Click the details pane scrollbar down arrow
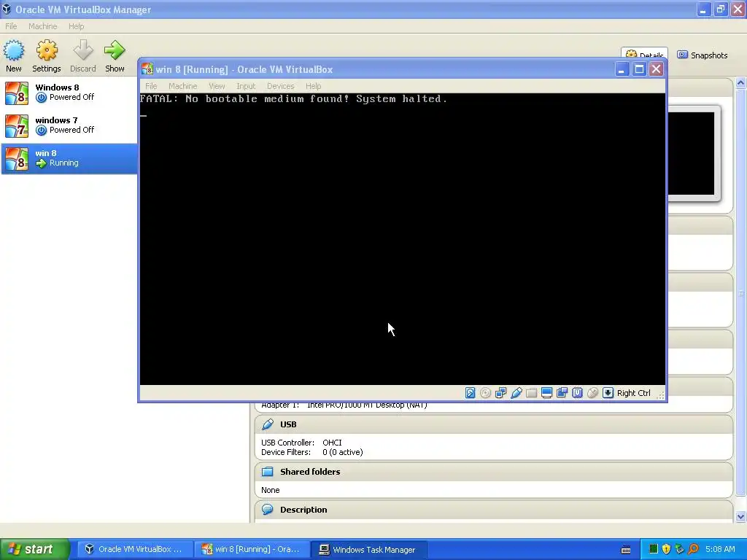Screen dimensions: 747x560 pyautogui.click(x=741, y=517)
